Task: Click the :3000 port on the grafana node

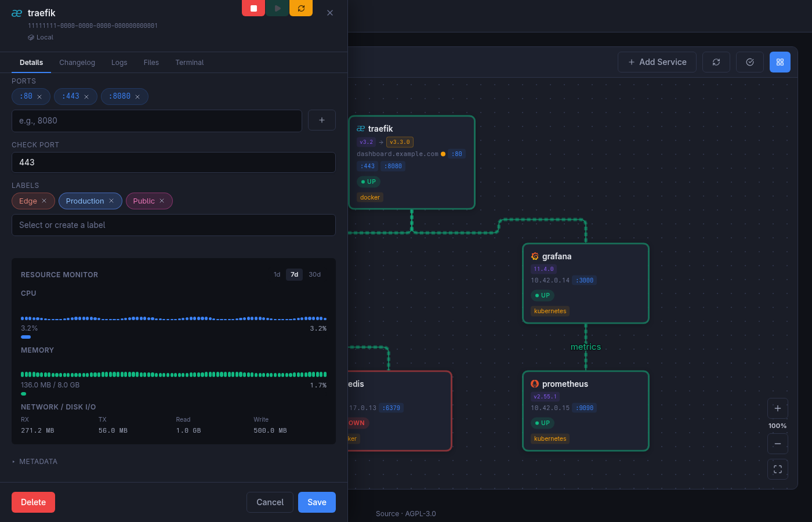Action: tap(585, 281)
